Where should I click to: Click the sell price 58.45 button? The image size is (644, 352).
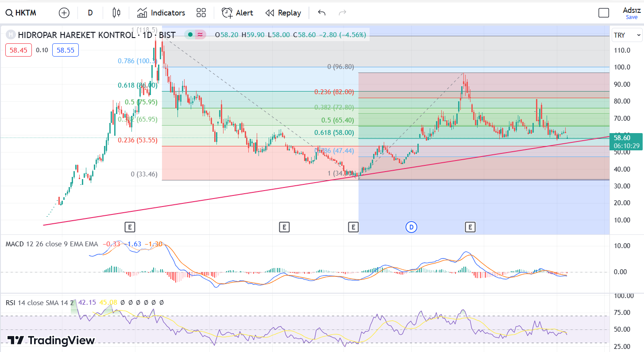(x=19, y=50)
